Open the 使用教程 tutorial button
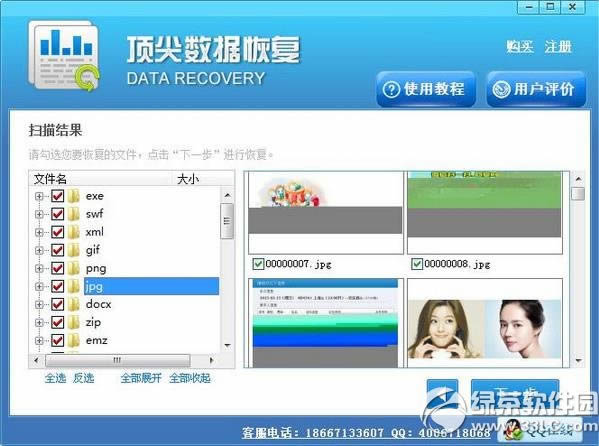 coord(426,89)
